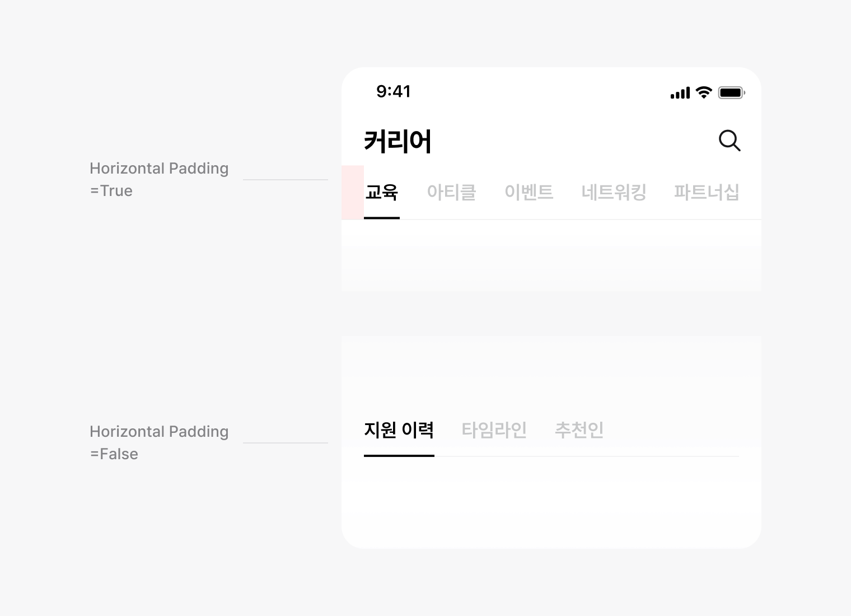Click the connector line beside Horizontal Padding =True
Viewport: 851px width, 616px height.
coord(286,180)
